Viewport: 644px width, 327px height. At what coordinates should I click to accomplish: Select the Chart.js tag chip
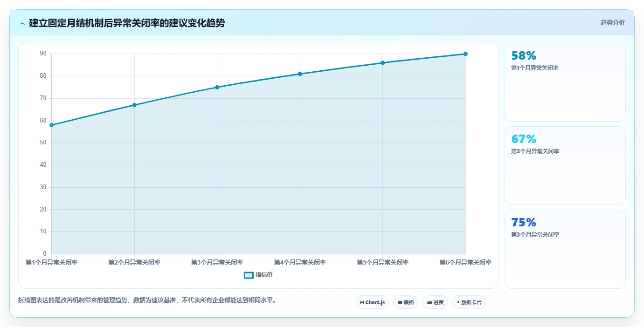click(x=372, y=302)
